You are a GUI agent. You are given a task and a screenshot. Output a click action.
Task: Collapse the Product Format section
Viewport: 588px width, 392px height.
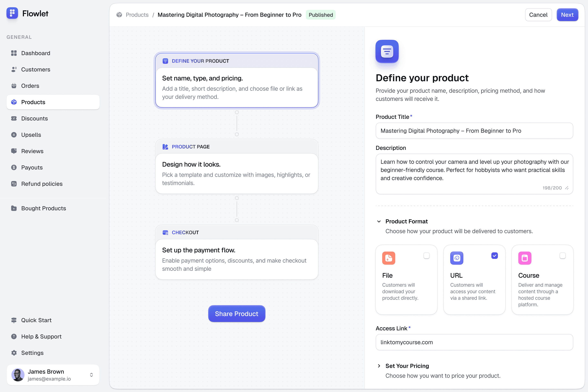[x=379, y=222]
